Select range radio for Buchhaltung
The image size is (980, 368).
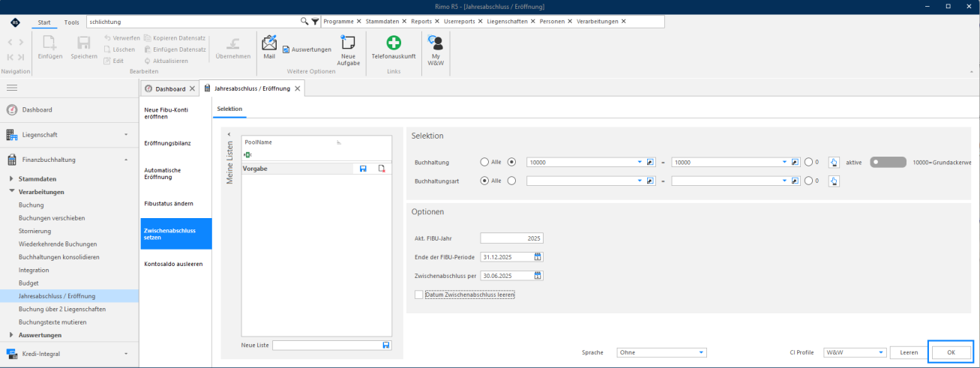512,161
